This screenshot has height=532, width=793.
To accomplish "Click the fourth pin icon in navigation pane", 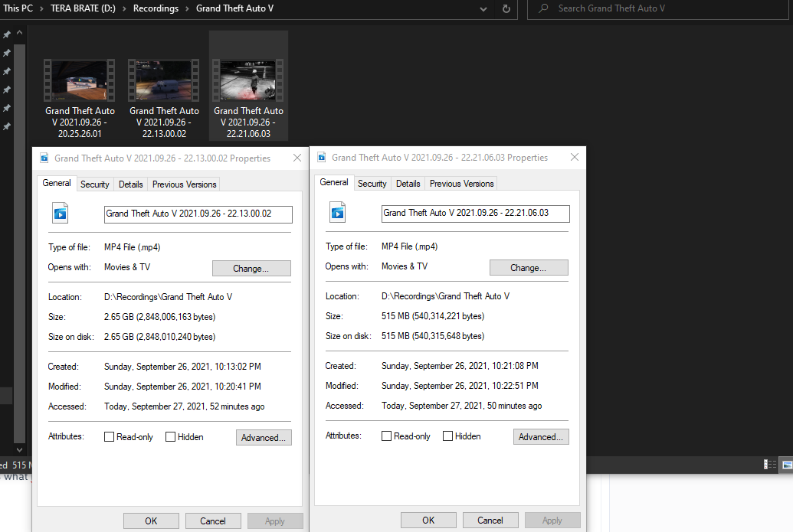I will tap(7, 90).
